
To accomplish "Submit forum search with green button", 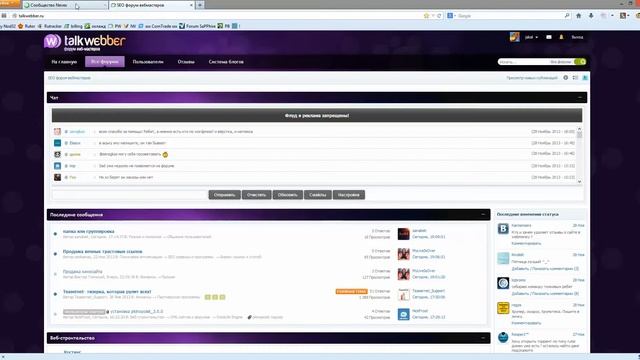I will tap(580, 62).
